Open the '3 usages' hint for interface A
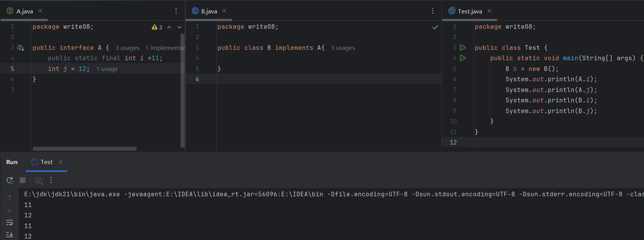Screen dimensions: 644x240 click(127, 48)
